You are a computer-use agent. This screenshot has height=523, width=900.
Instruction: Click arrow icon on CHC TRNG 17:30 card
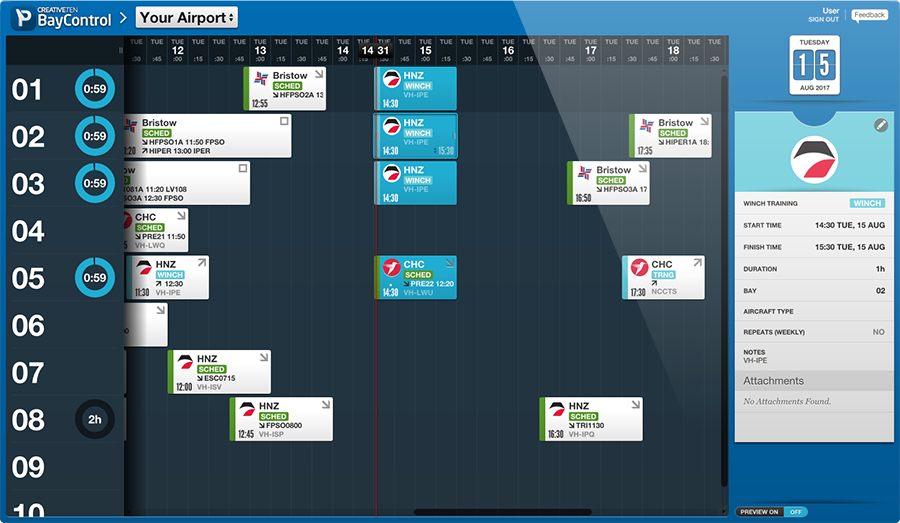click(x=697, y=262)
